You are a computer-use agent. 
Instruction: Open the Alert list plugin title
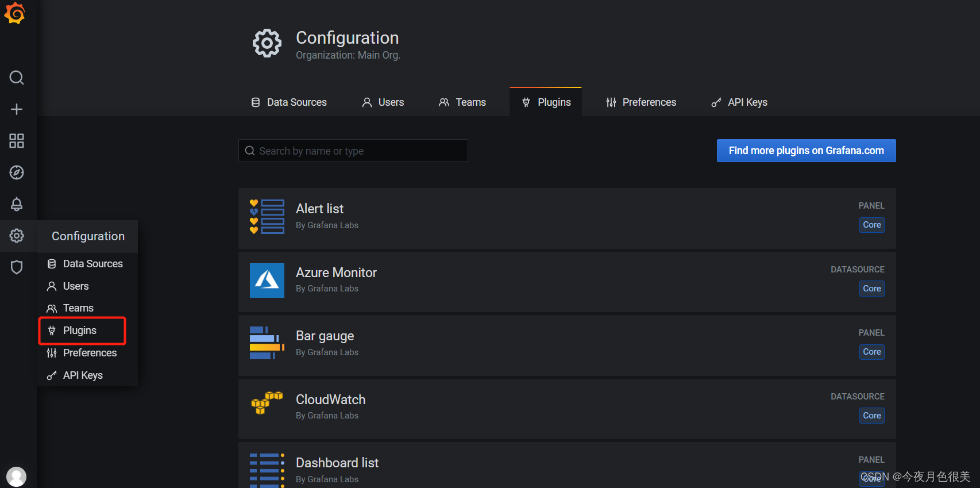tap(319, 209)
